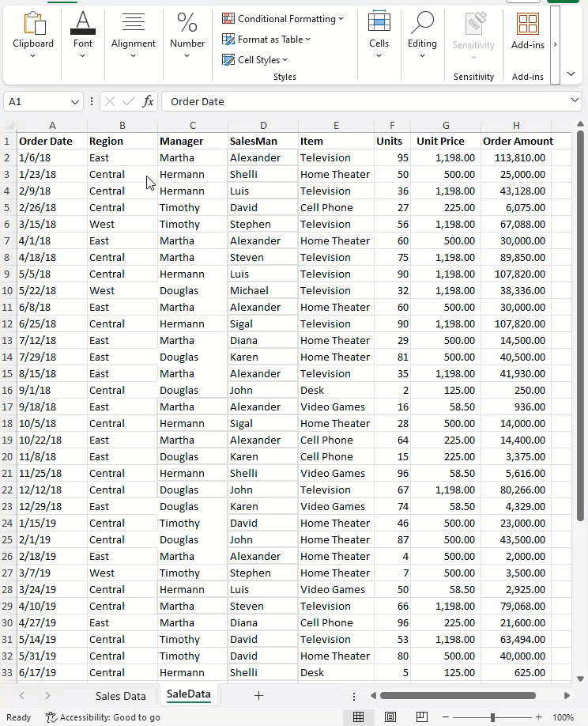Select Desk in row 16
Image resolution: width=588 pixels, height=726 pixels.
336,391
